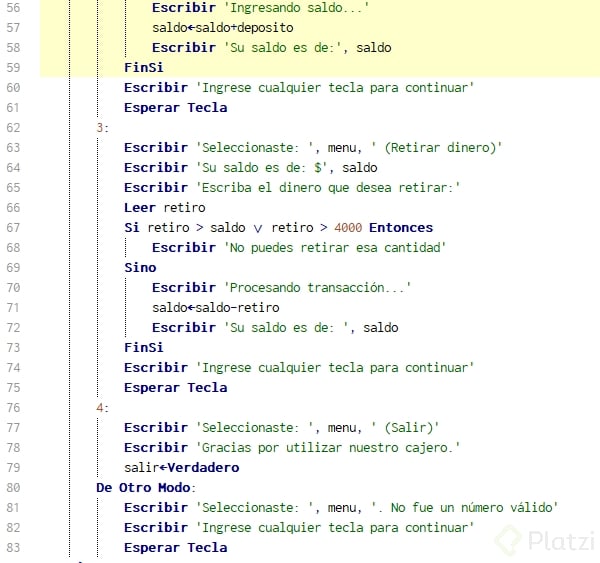Click line number 62 in the gutter
This screenshot has height=563, width=600.
(x=13, y=128)
